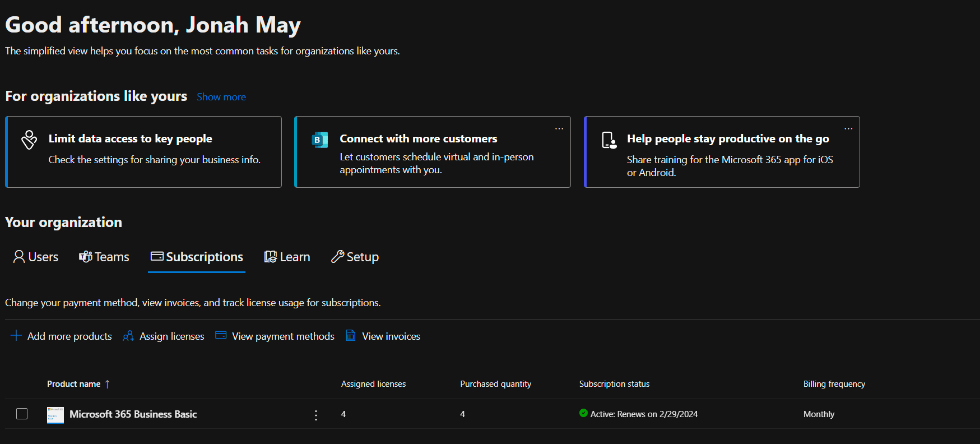Click the assigned licenses value 4
Image resolution: width=980 pixels, height=444 pixels.
pyautogui.click(x=343, y=414)
